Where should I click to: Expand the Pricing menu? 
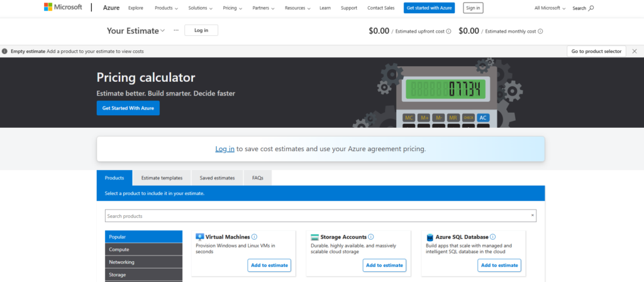tap(233, 8)
